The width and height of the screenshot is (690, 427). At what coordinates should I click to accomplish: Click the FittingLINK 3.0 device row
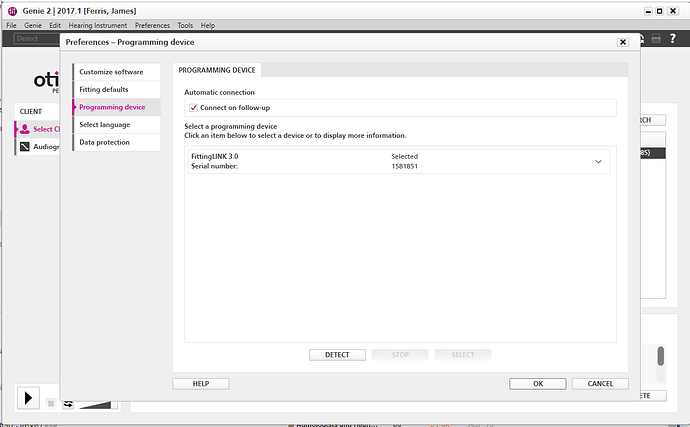pos(399,162)
